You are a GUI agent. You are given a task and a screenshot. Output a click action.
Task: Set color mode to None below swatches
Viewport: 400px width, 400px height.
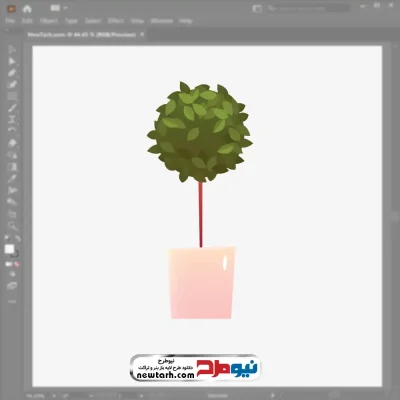[17, 264]
